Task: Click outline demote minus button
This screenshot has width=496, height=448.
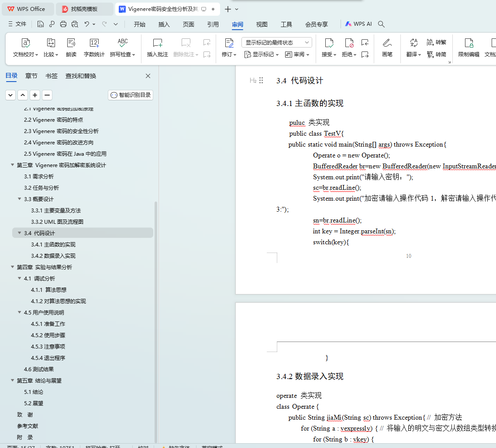Action: [47, 95]
